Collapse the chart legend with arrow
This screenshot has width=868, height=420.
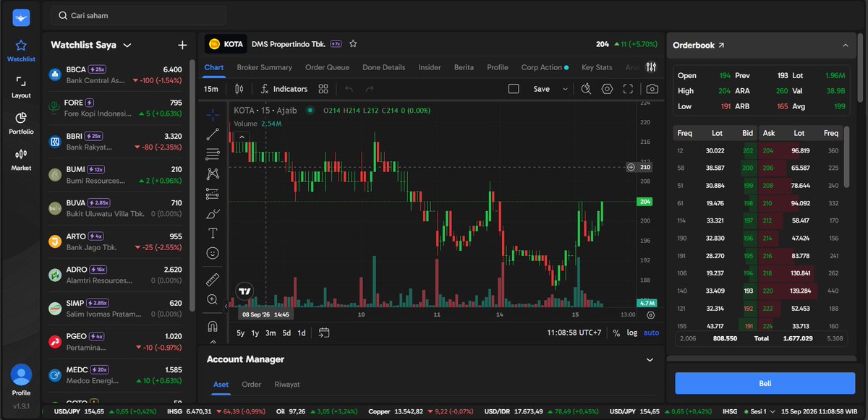(241, 136)
